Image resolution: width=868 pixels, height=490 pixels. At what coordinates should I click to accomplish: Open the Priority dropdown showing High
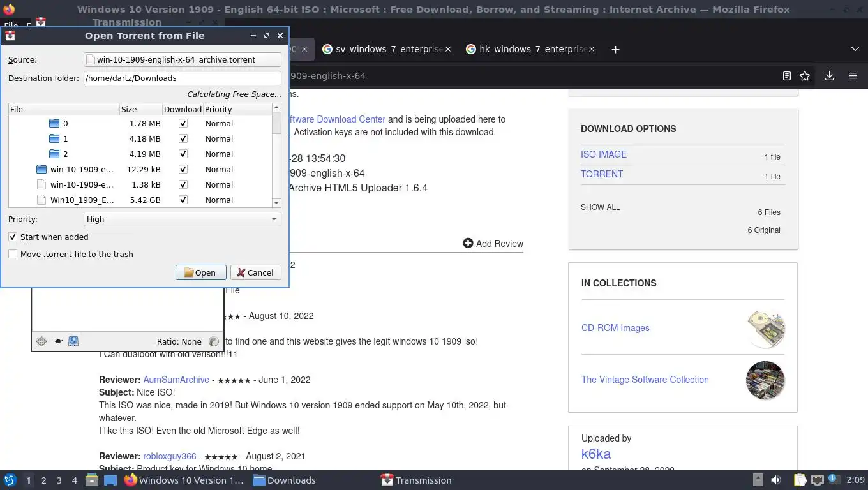(x=183, y=219)
